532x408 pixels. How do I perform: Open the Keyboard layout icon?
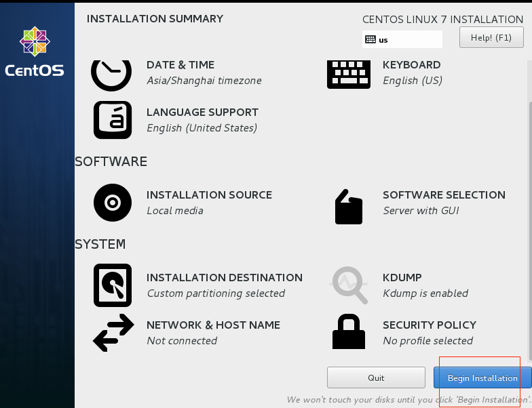[x=349, y=75]
